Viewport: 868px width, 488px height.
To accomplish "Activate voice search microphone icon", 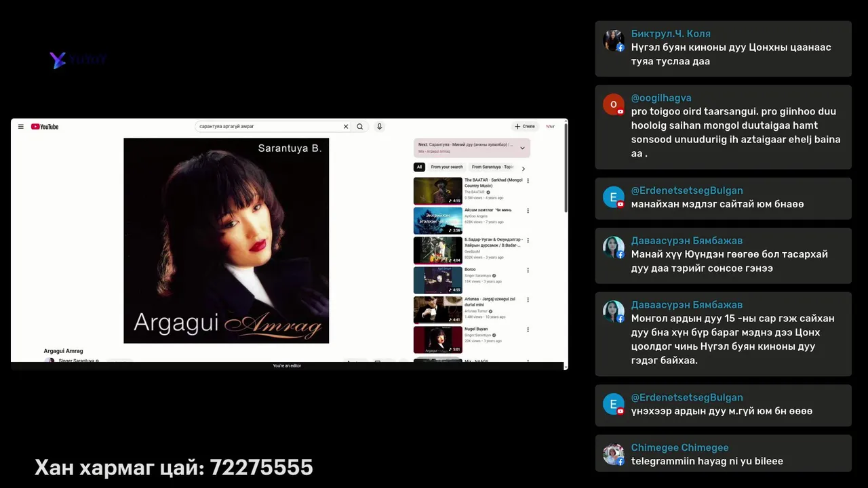I will tap(380, 127).
